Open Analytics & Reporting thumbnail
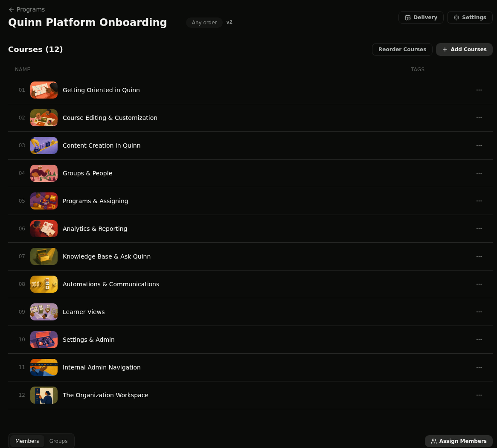The height and width of the screenshot is (448, 497). click(44, 229)
